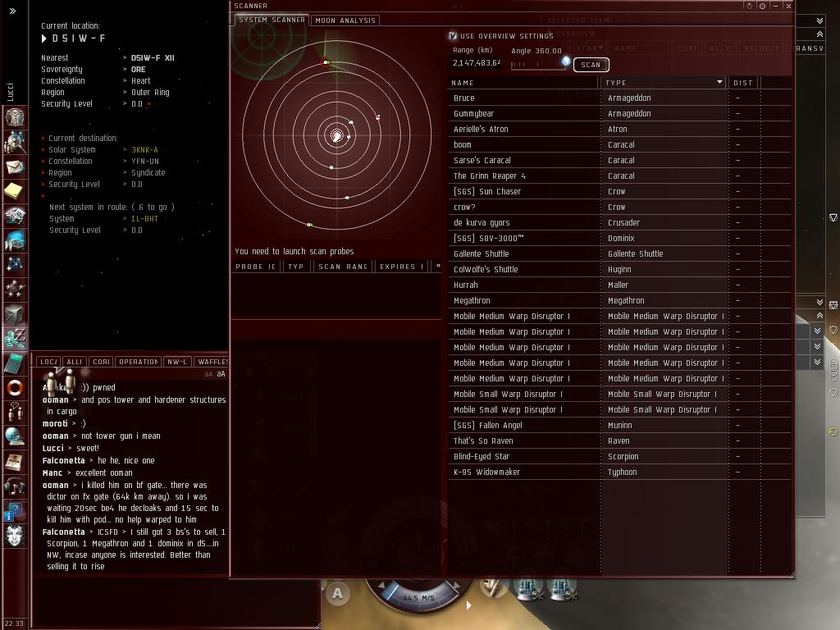Open the in-game browser globe icon
This screenshot has height=630, width=840.
coord(15,437)
